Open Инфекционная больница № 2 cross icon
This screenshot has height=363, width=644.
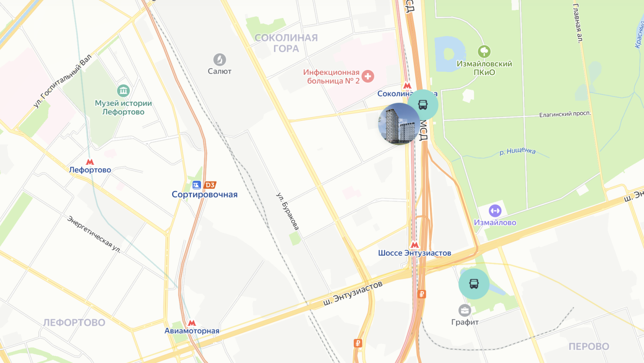tap(368, 76)
